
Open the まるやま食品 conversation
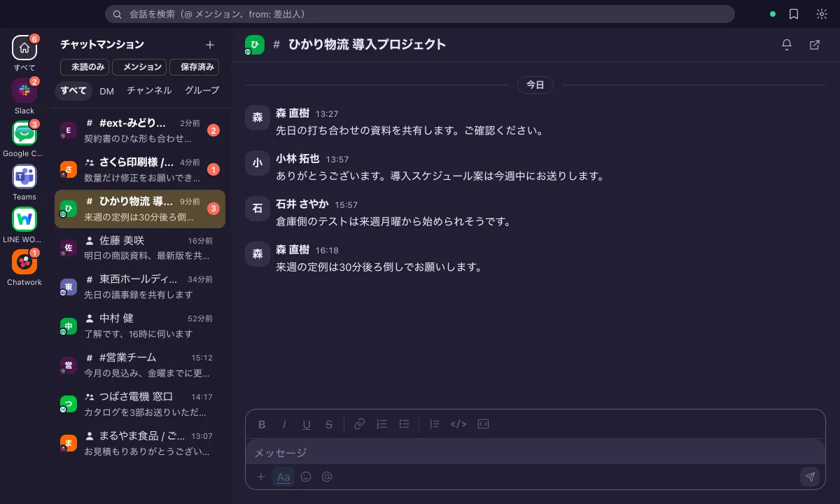[x=140, y=444]
